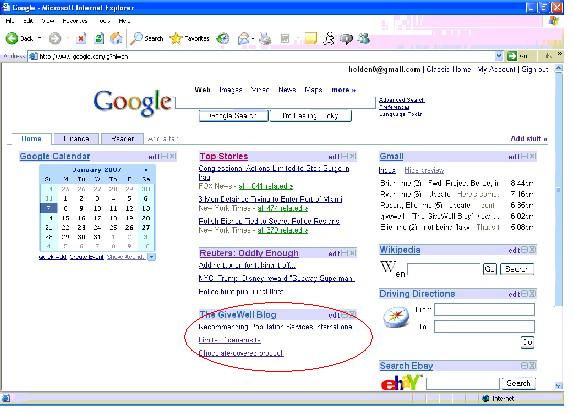This screenshot has width=573, height=414.
Task: Switch to the Reader tab
Action: coord(123,139)
